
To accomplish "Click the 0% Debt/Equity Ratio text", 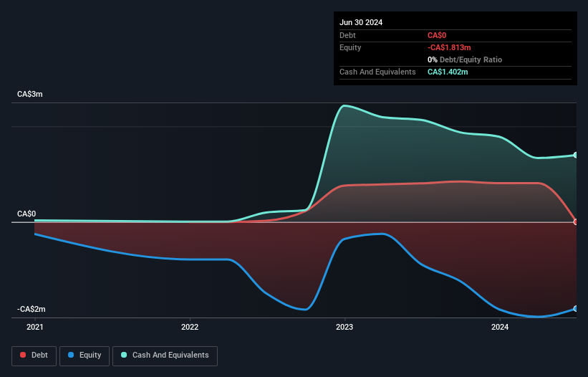I will tap(465, 59).
